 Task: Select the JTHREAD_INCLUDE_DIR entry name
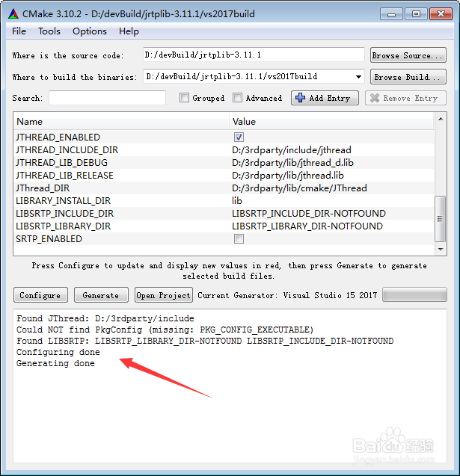tap(67, 150)
